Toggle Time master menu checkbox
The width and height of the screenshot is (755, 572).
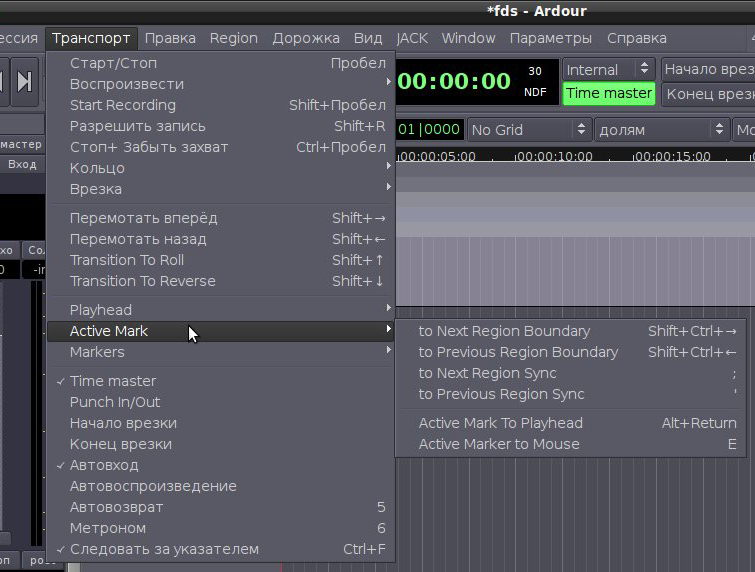click(221, 381)
